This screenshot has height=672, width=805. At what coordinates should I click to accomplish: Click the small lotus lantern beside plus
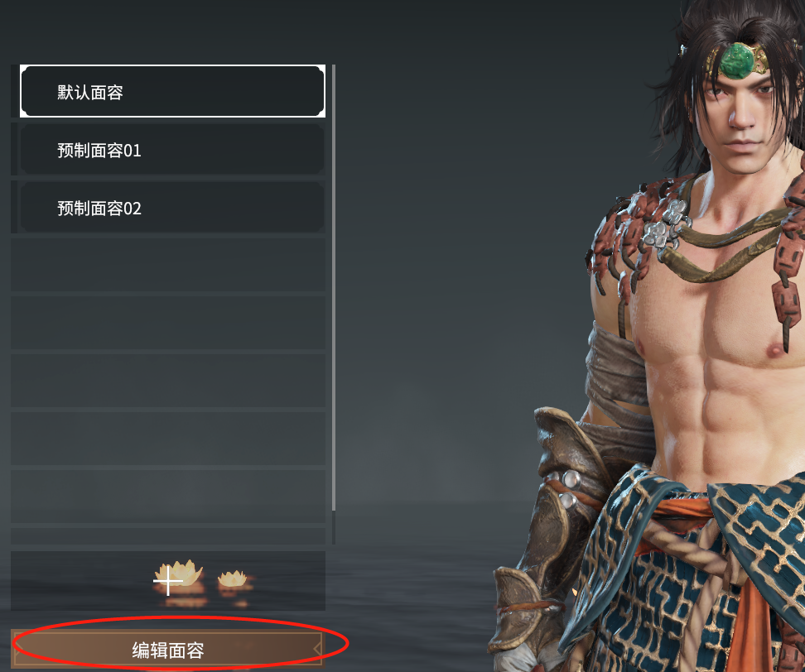tap(233, 579)
